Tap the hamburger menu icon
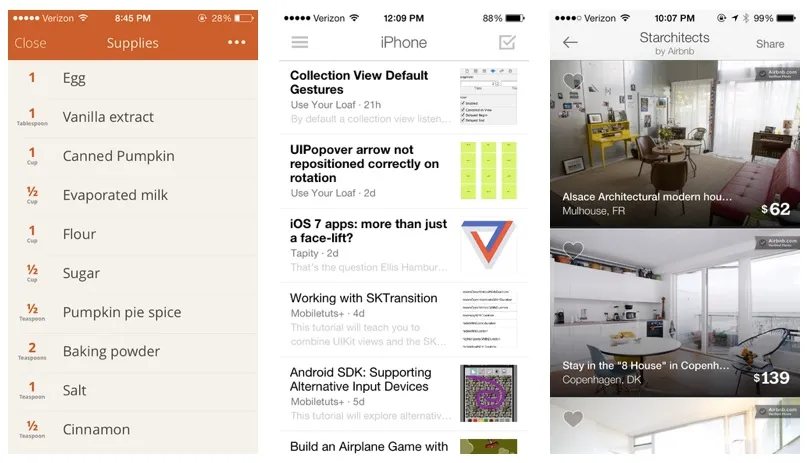Image resolution: width=807 pixels, height=463 pixels. point(299,42)
